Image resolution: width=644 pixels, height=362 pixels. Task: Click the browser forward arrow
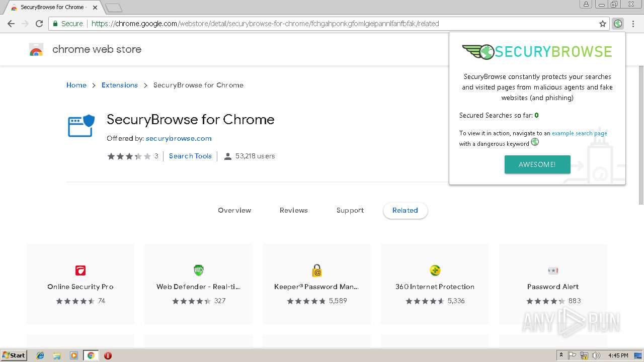click(25, 24)
